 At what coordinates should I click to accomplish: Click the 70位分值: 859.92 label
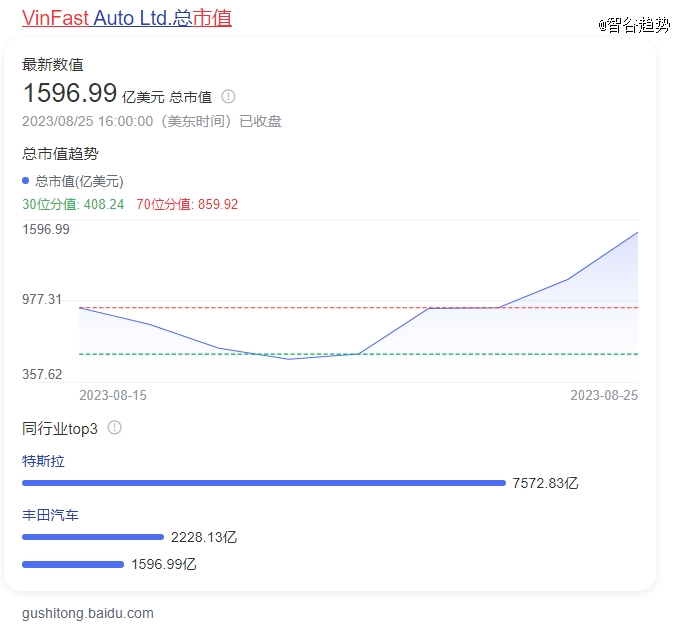187,204
